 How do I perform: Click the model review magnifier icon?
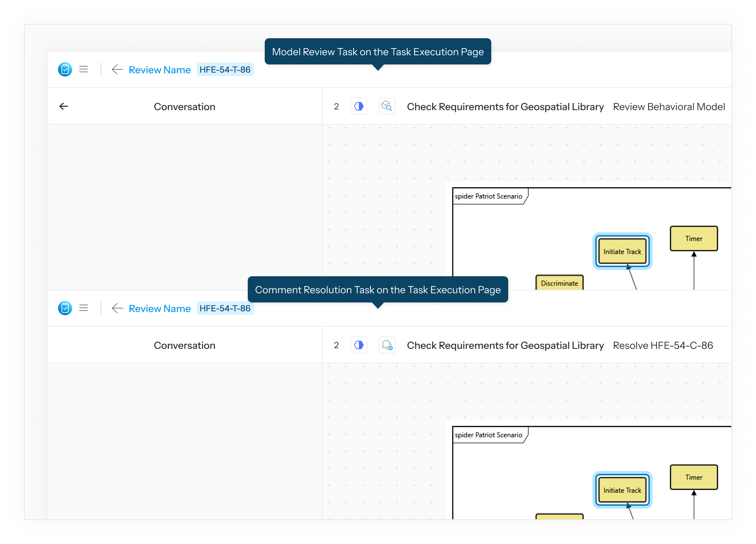(x=387, y=106)
